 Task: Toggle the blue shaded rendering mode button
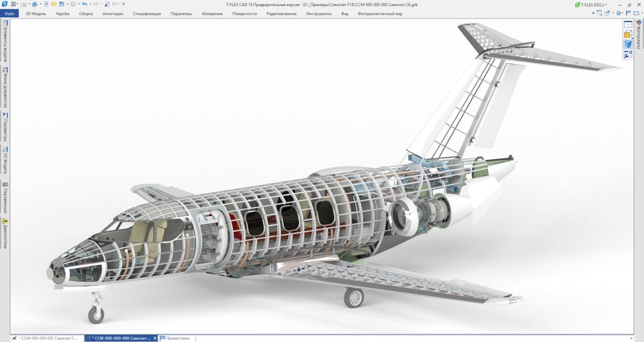tap(628, 45)
